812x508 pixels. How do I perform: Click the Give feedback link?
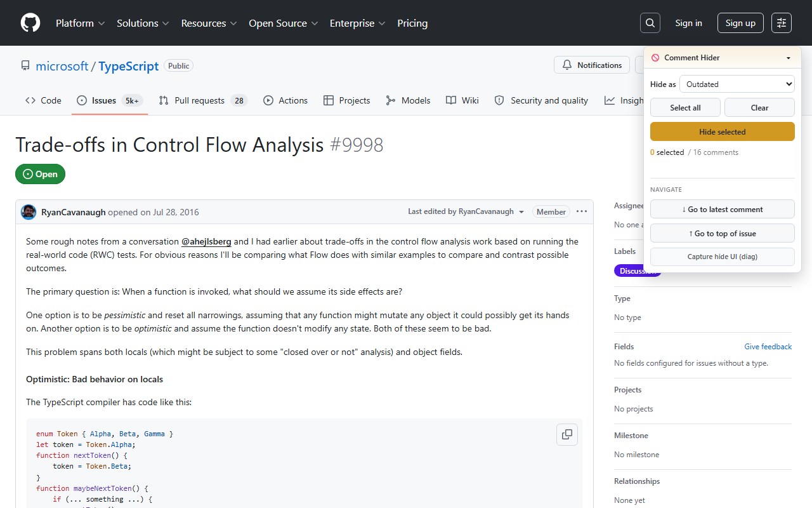pos(768,347)
